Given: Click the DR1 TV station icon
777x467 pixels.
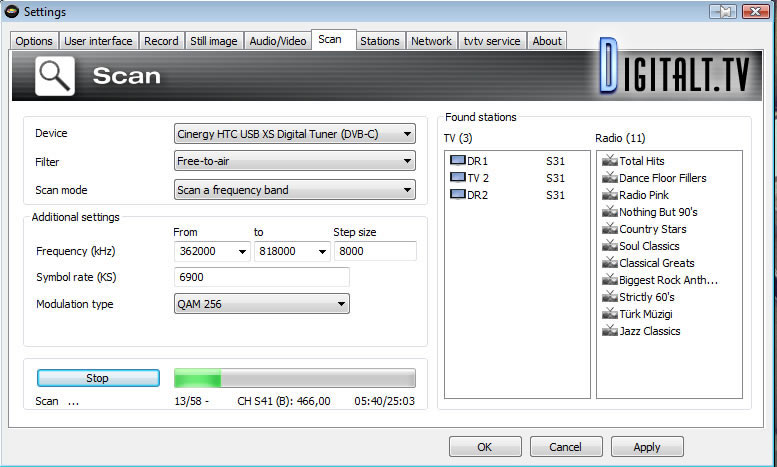Looking at the screenshot, I should [x=457, y=161].
